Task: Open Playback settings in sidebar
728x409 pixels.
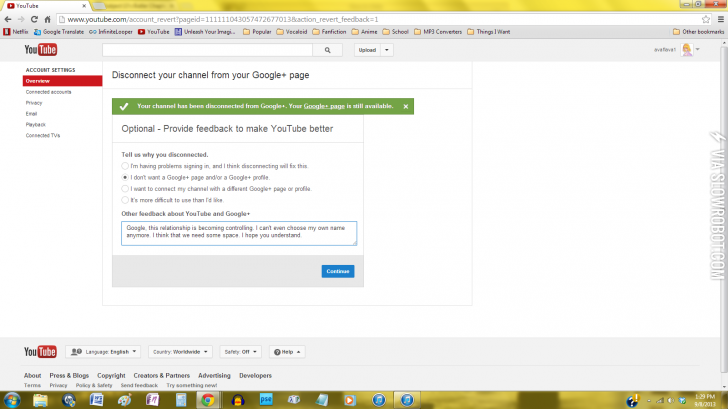Action: tap(36, 124)
